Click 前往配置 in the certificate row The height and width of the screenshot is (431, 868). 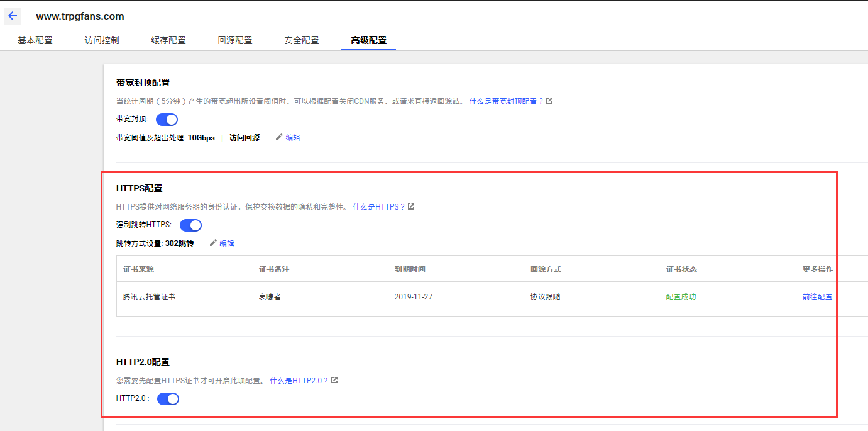coord(817,297)
